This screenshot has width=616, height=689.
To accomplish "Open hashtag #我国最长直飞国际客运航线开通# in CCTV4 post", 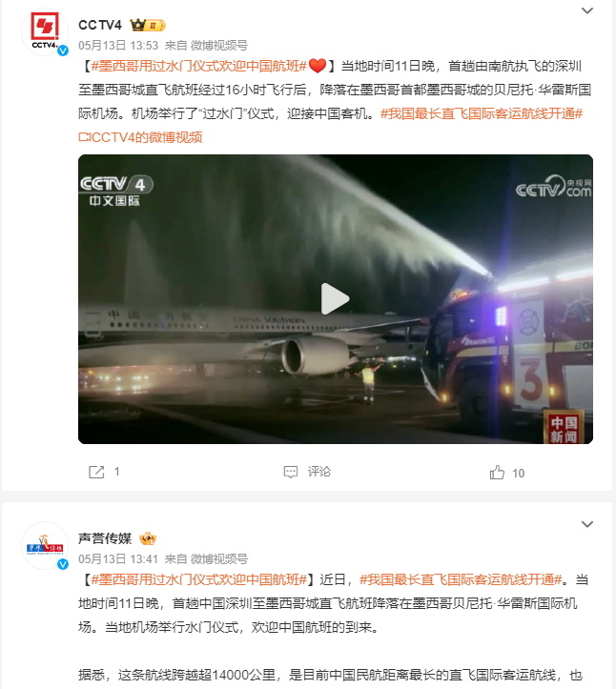I will point(482,113).
